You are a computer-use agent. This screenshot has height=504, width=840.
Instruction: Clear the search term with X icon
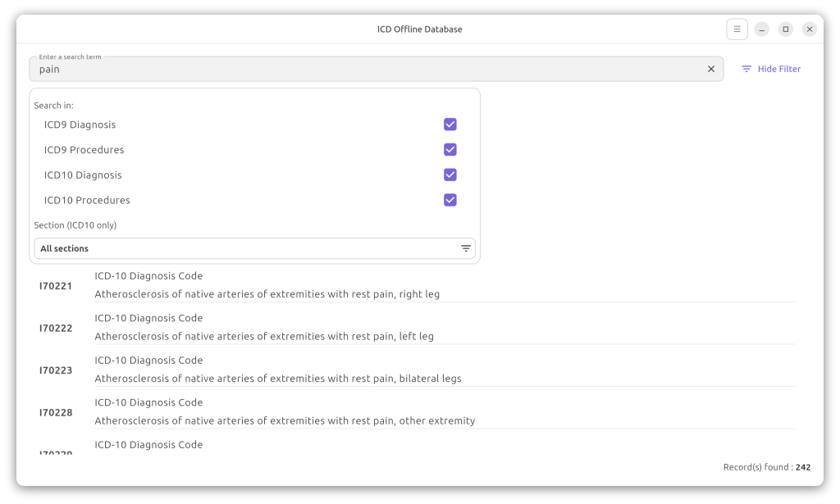[711, 70]
